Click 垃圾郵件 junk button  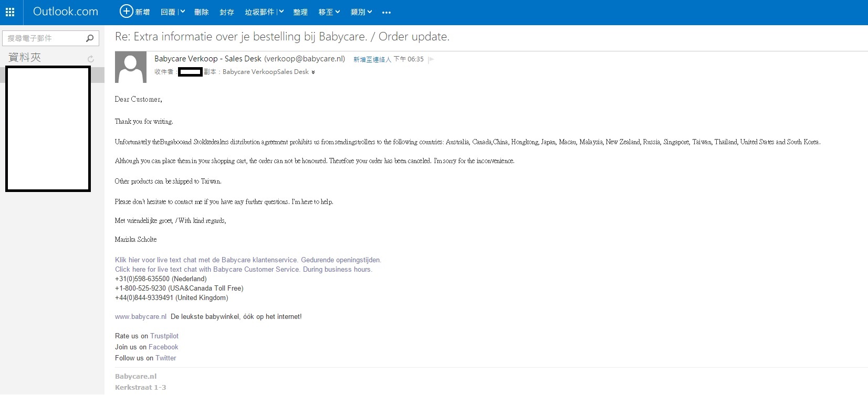point(259,12)
